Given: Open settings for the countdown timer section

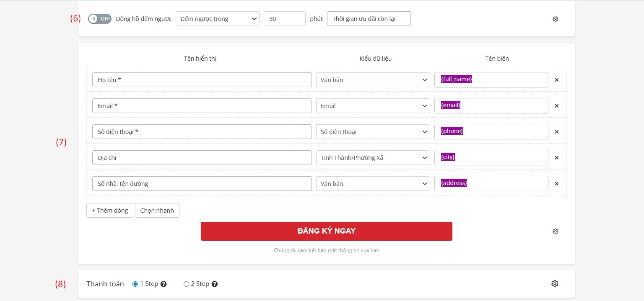Looking at the screenshot, I should click(555, 18).
